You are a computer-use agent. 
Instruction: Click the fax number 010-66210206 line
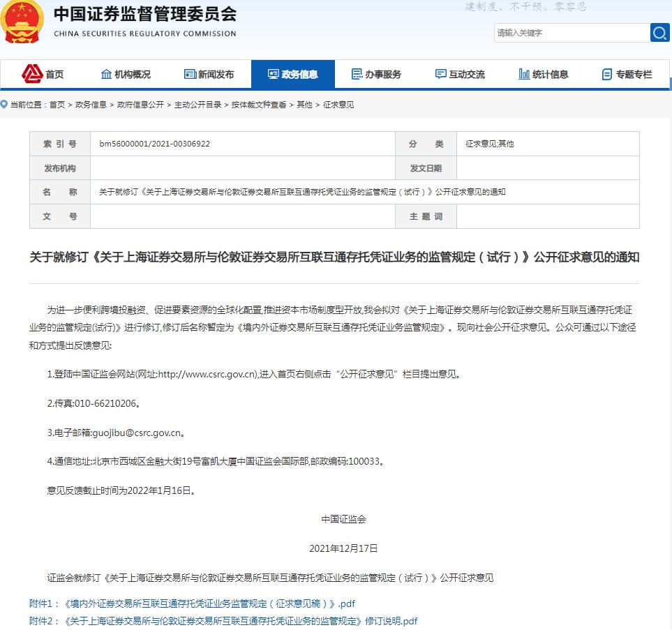94,403
